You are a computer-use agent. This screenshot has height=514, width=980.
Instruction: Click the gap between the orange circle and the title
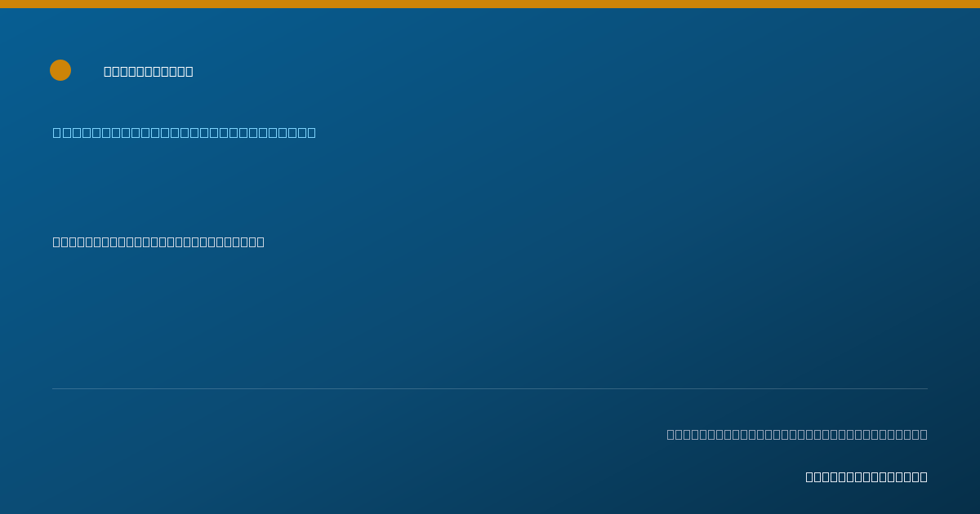click(x=87, y=71)
